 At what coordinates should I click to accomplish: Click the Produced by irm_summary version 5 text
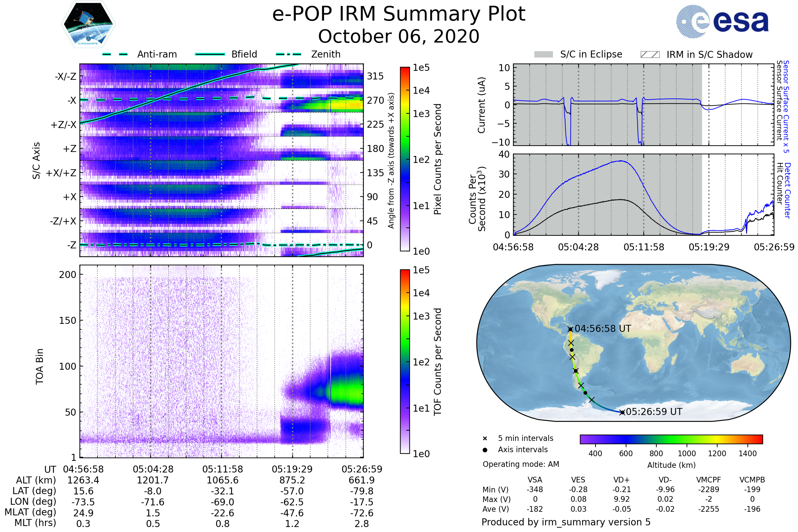(566, 522)
